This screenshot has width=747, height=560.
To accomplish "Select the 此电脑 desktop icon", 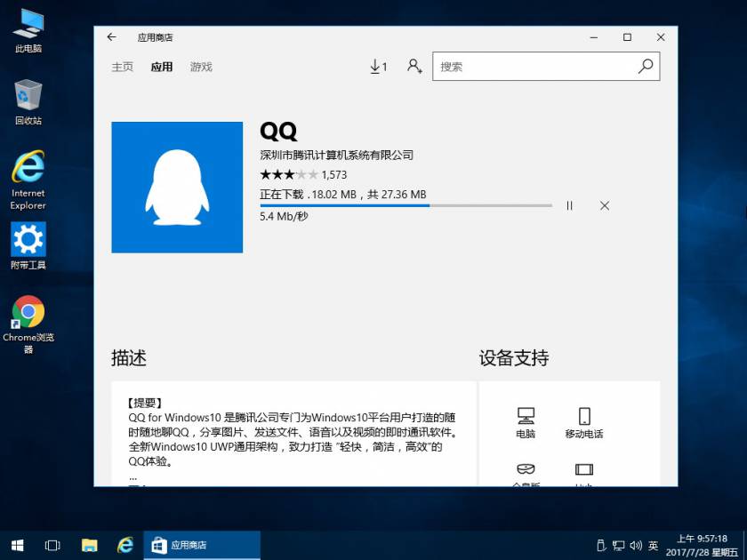I will [28, 31].
